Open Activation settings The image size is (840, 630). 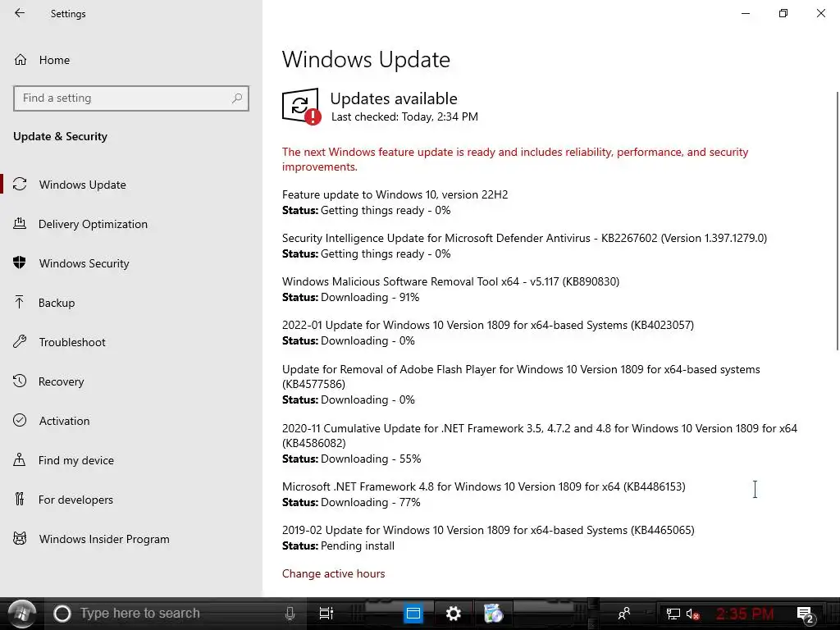[x=52, y=421]
